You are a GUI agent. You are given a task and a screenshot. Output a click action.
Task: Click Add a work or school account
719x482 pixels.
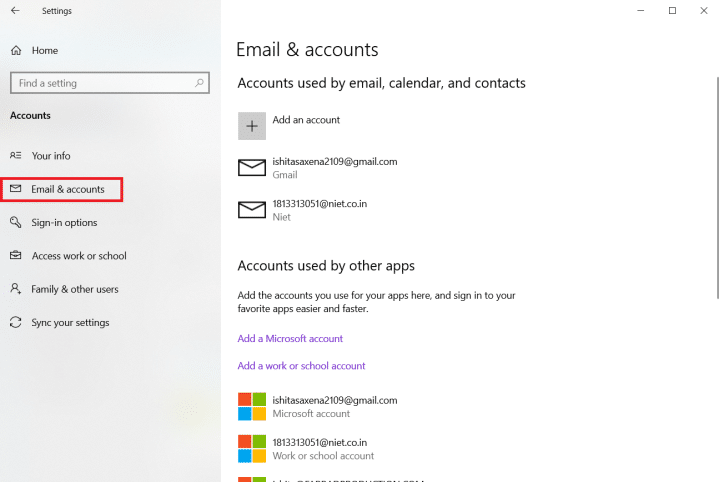coord(301,366)
